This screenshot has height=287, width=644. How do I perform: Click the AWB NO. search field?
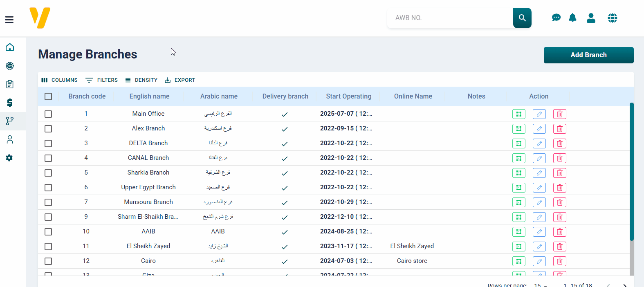pos(450,18)
